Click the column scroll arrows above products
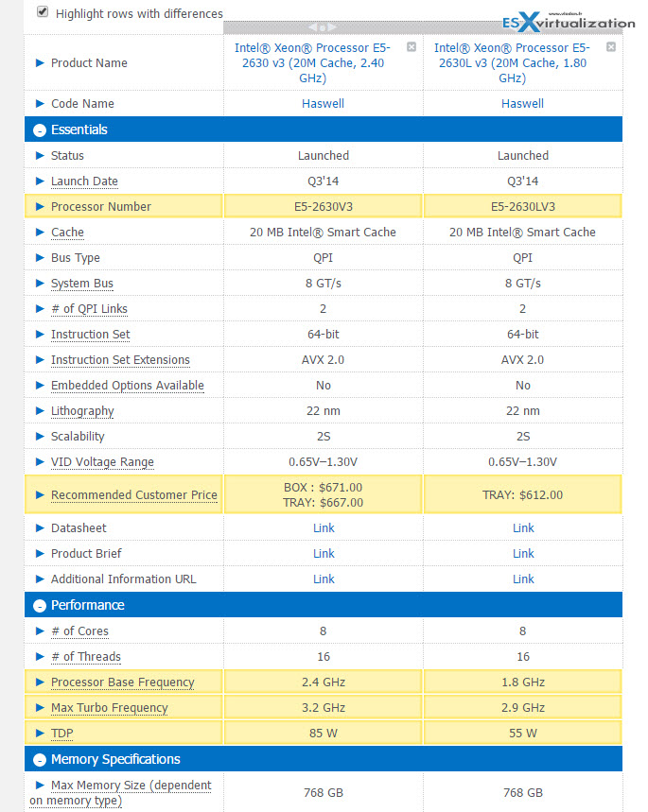Screen dimensions: 648x812 (x=323, y=26)
